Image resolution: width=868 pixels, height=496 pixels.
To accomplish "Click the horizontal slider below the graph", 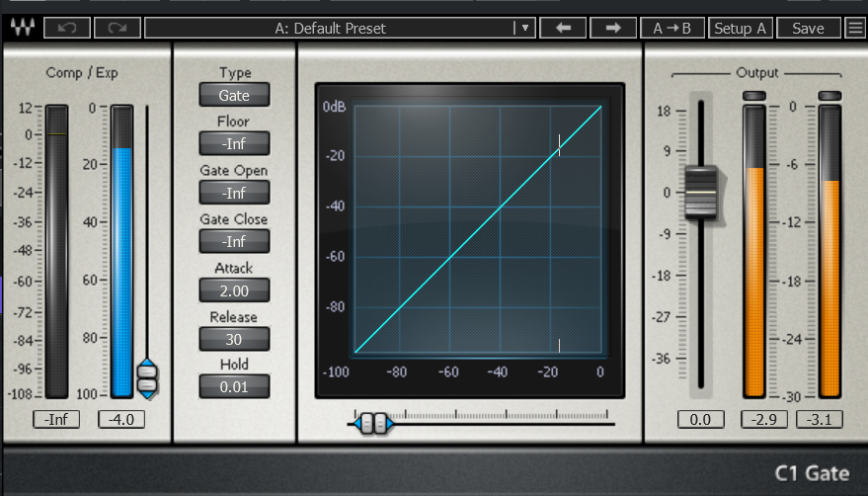I will pos(370,424).
